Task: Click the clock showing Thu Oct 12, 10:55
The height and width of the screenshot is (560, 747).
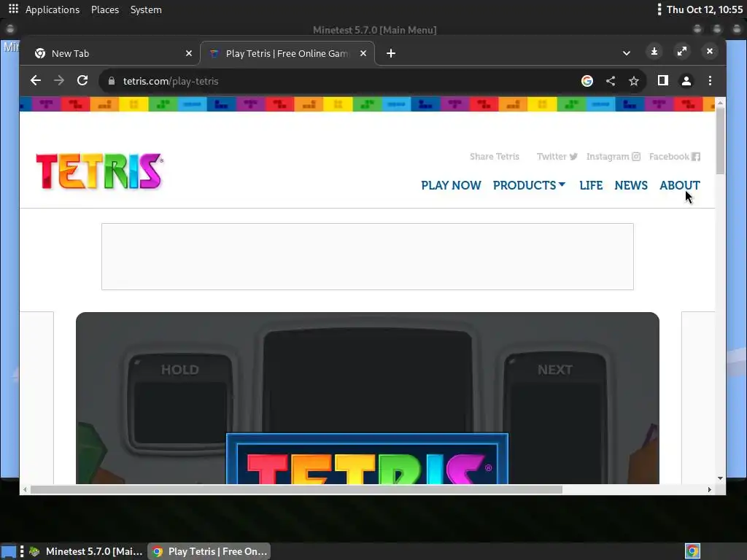Action: pos(704,9)
